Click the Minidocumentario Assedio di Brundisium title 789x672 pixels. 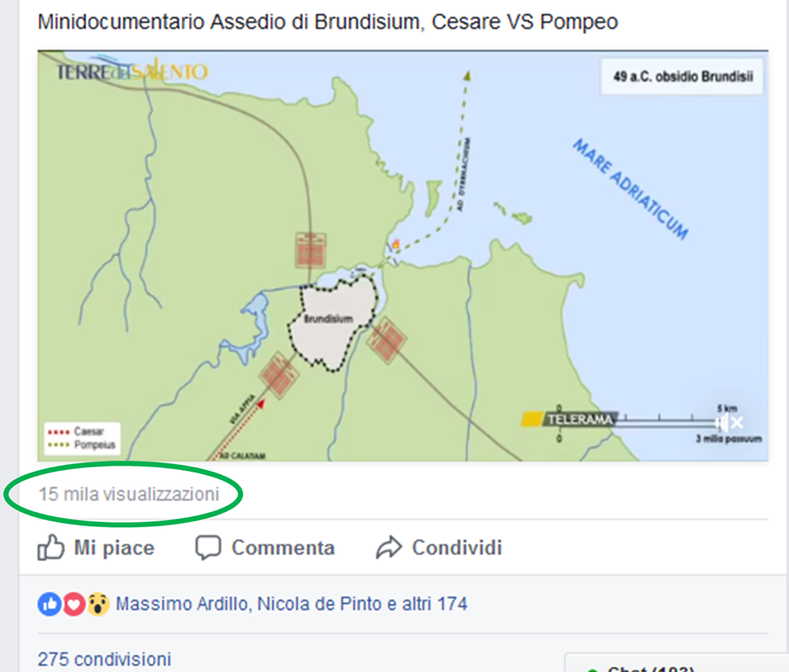328,22
